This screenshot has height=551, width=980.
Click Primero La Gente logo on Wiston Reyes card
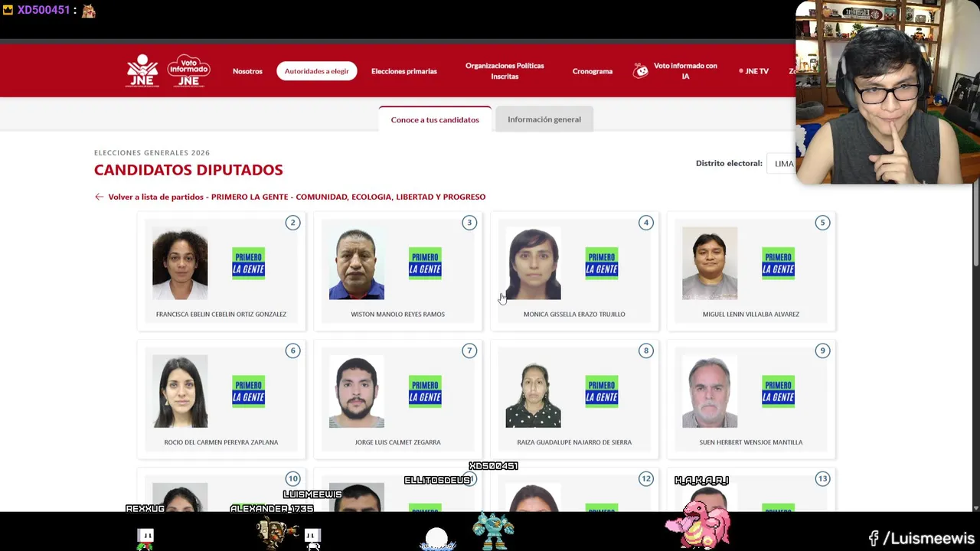(x=425, y=263)
